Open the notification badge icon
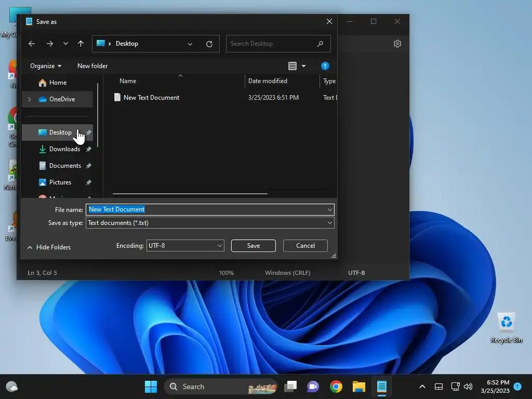The height and width of the screenshot is (399, 532). pyautogui.click(x=517, y=386)
